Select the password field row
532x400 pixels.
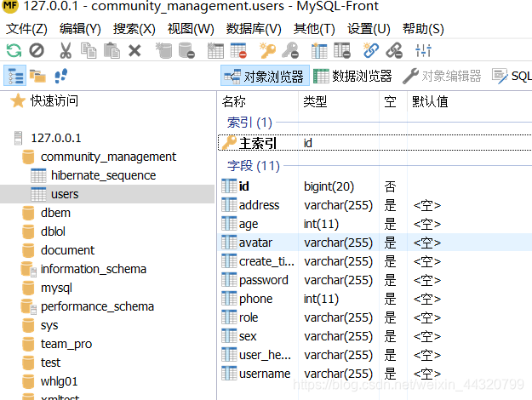point(375,280)
